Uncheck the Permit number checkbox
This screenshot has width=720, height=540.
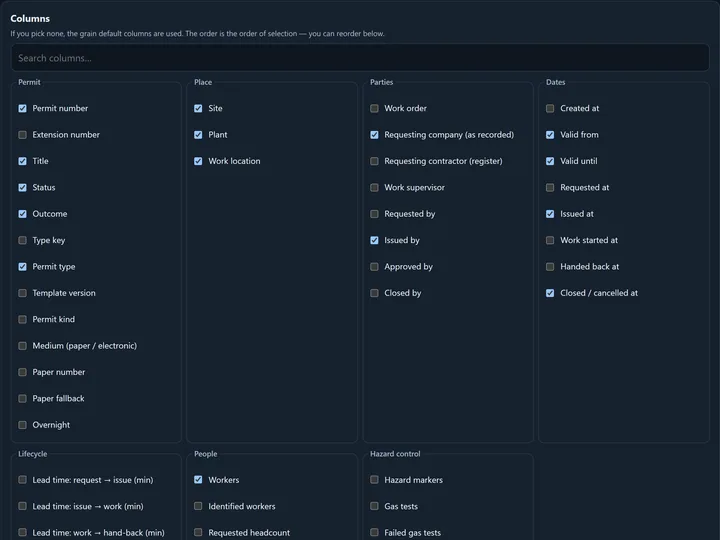pos(22,108)
